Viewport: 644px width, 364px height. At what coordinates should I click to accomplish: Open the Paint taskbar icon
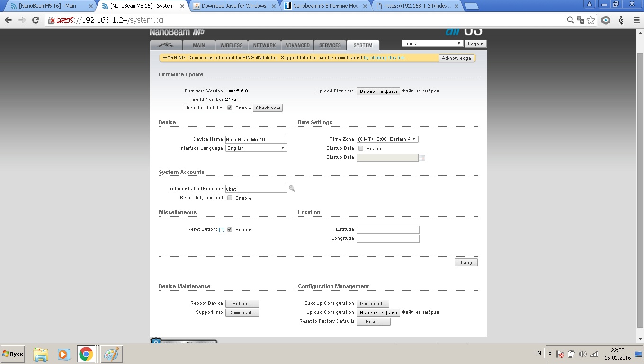tap(112, 354)
